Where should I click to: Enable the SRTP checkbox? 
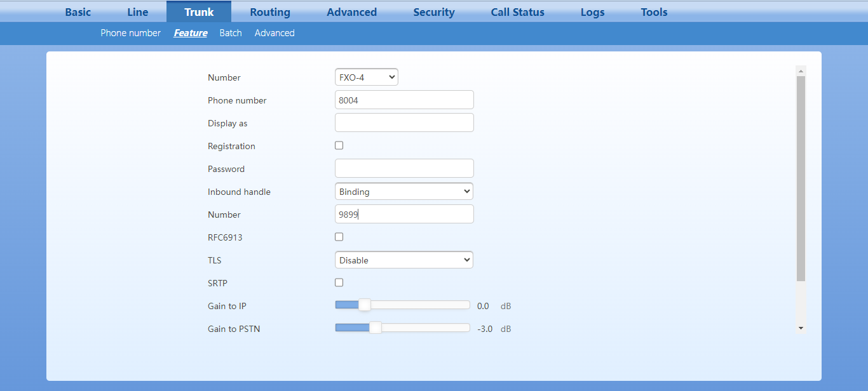[339, 282]
